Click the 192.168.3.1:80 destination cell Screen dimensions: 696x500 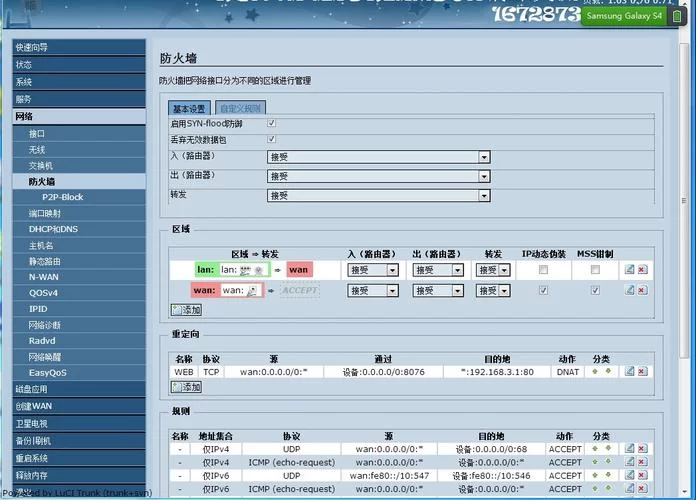[497, 372]
